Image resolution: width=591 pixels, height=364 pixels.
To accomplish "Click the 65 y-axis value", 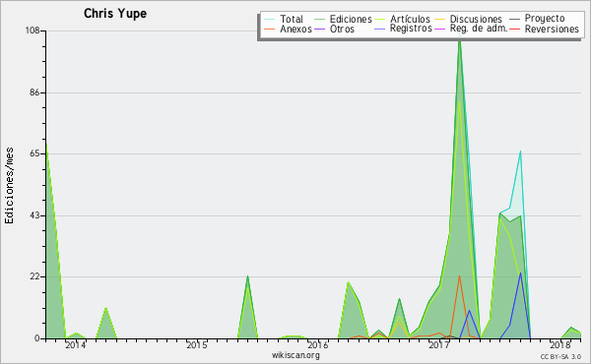I will 34,153.
